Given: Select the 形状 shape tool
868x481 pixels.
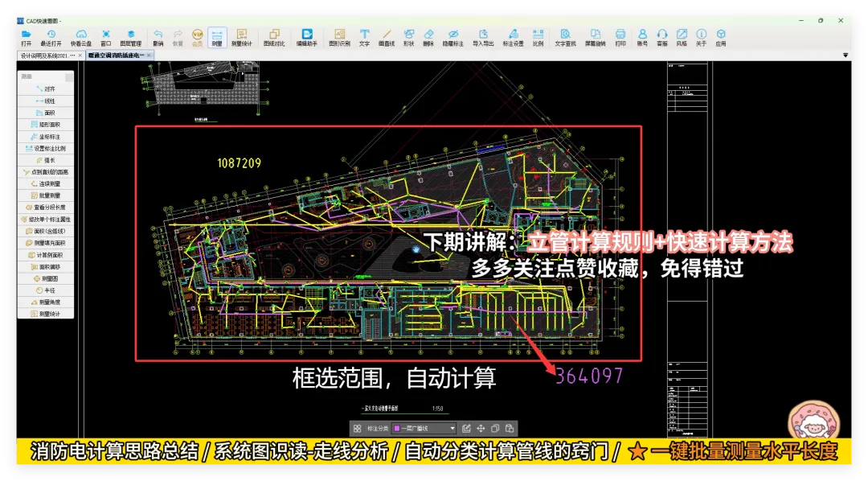Looking at the screenshot, I should (408, 38).
